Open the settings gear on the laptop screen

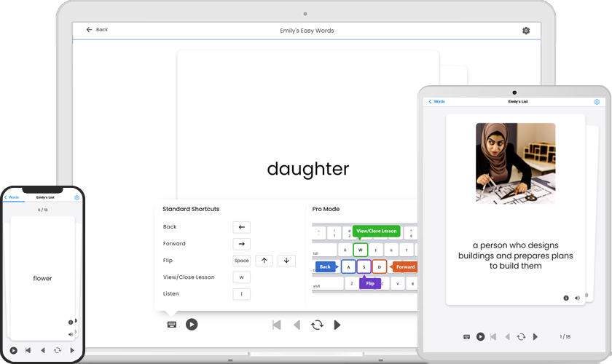tap(526, 31)
